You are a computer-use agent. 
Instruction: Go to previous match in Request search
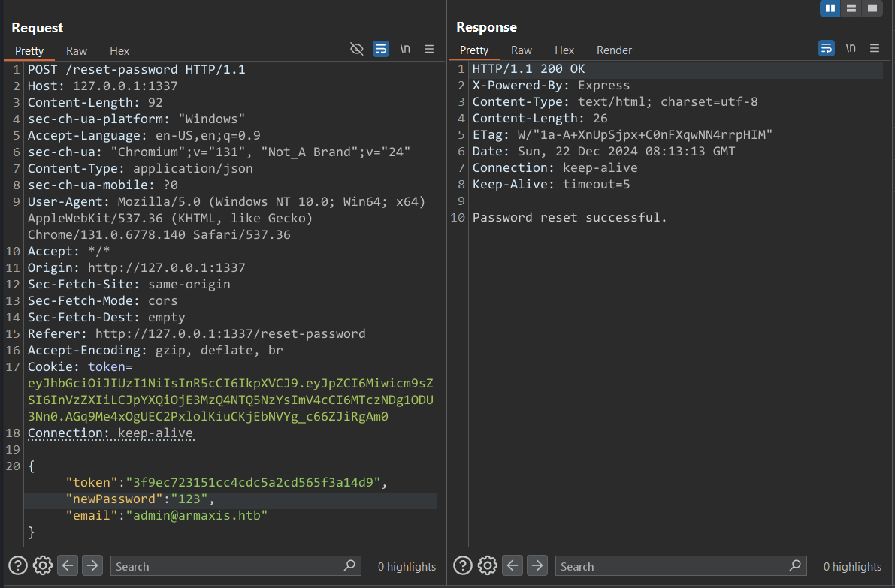click(68, 565)
